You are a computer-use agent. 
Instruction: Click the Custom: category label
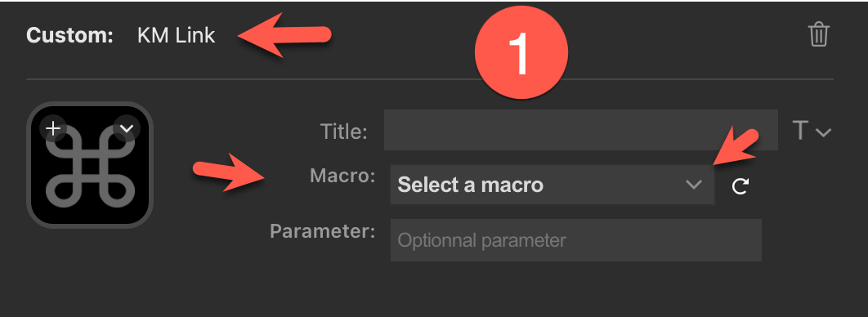(69, 35)
